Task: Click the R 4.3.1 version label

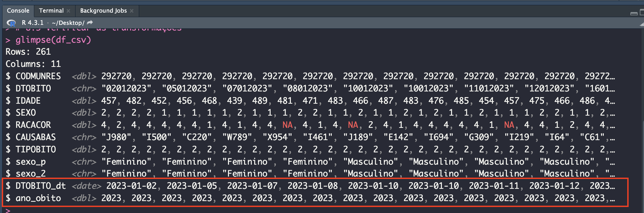Action: click(x=33, y=23)
